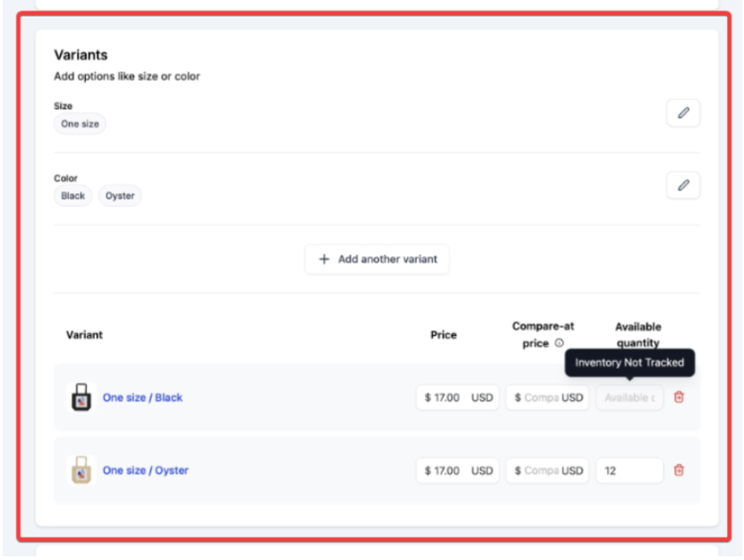Click the Black variant's available quantity field

[629, 398]
